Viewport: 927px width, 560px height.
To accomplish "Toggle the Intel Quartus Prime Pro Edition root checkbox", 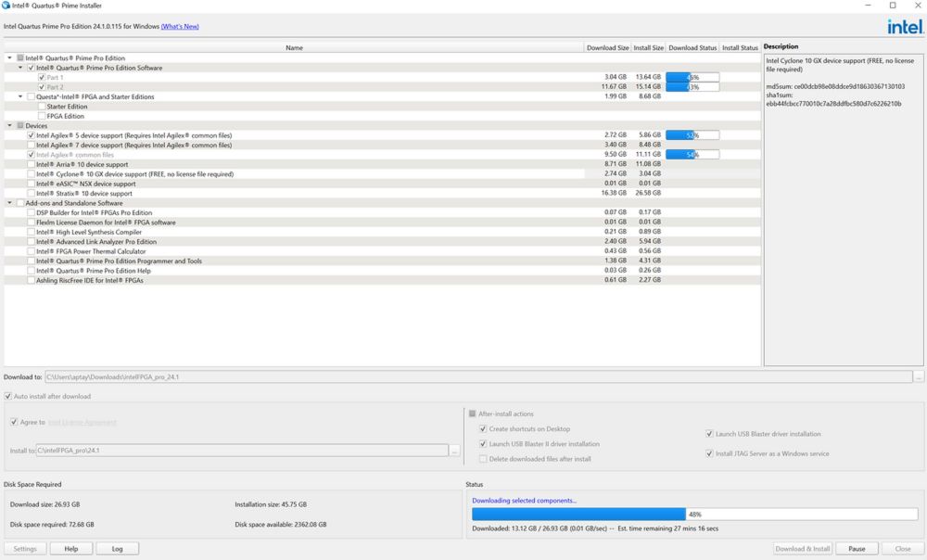I will [x=20, y=58].
